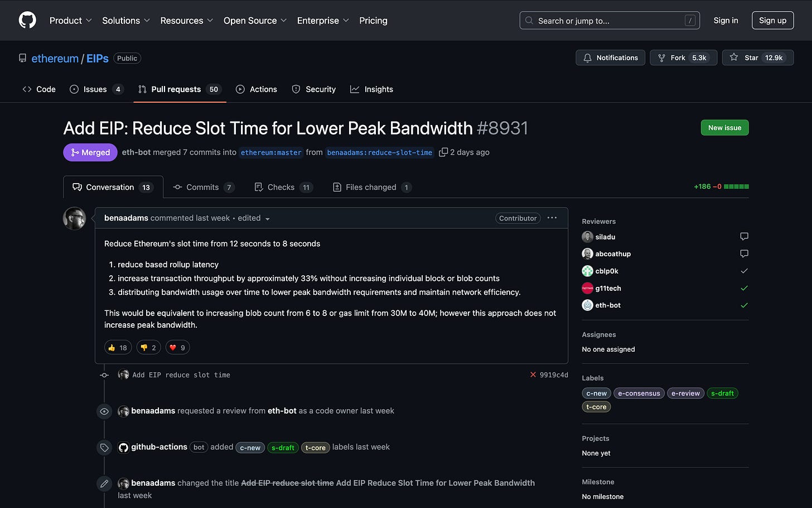Viewport: 812px width, 508px height.
Task: Open reviewer eth-bot in sidebar
Action: click(x=608, y=305)
